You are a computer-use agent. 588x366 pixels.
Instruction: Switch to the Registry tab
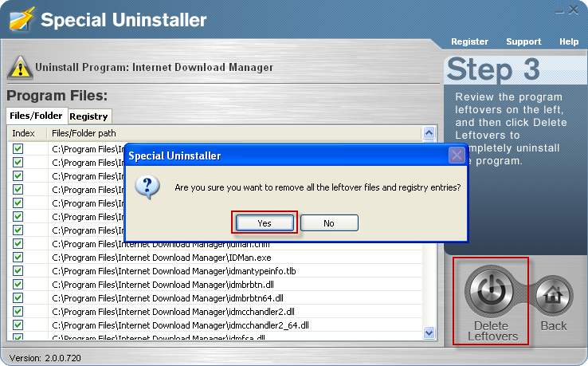click(x=89, y=116)
